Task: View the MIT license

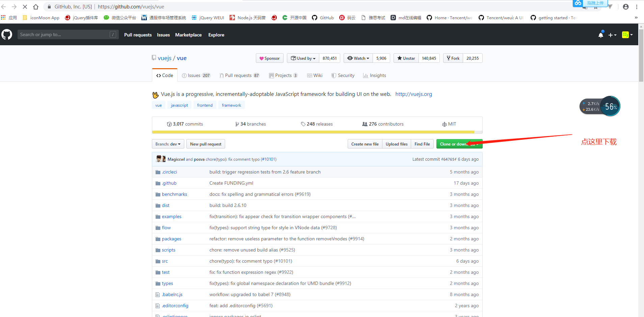Action: 449,124
